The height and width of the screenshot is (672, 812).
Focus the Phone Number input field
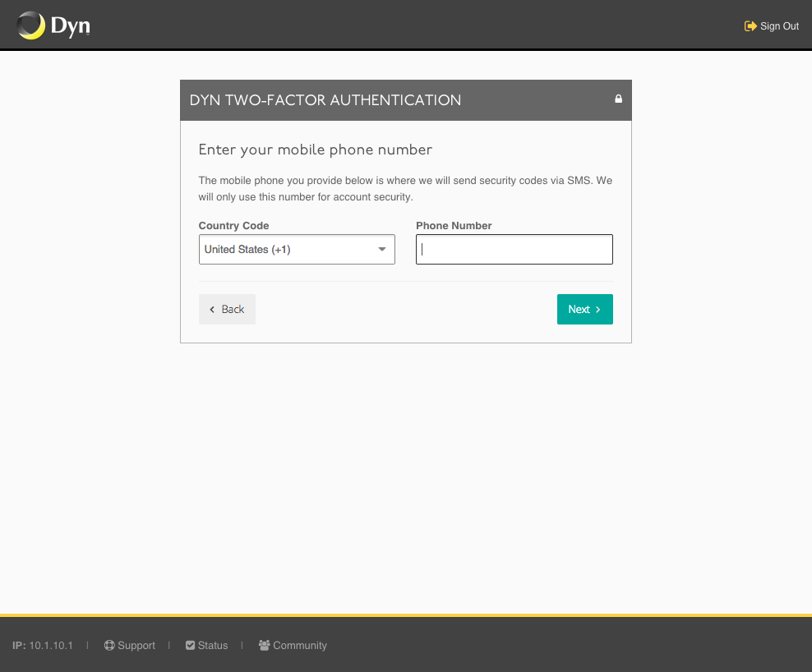click(514, 250)
